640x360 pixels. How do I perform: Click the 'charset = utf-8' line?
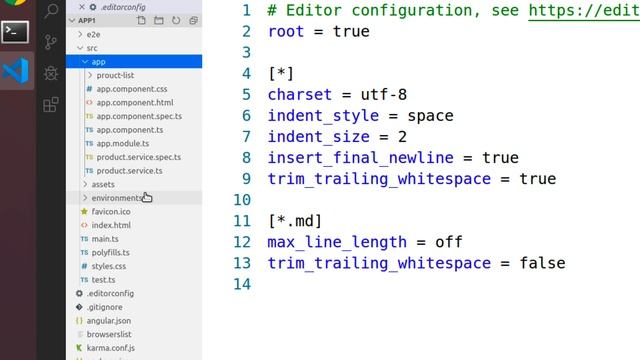click(x=337, y=95)
